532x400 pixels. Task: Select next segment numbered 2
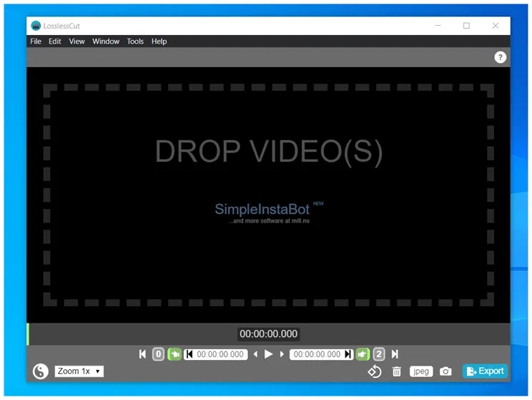click(x=379, y=354)
